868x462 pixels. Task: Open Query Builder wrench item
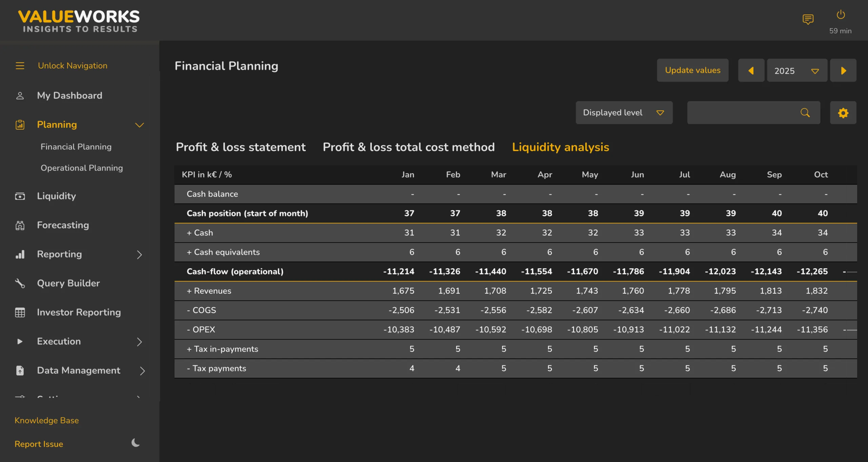click(x=68, y=283)
